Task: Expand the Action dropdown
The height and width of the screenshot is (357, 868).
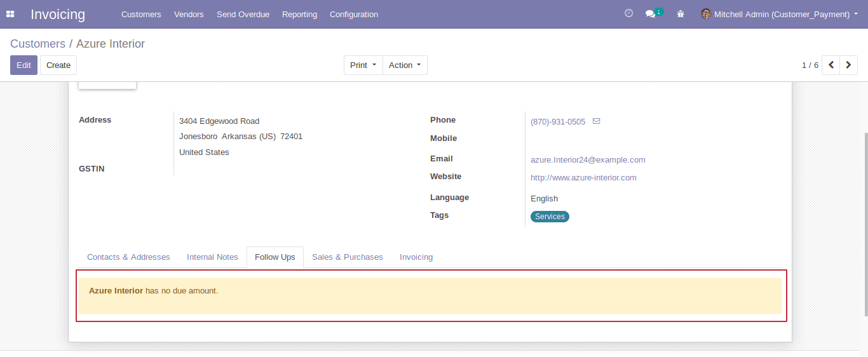Action: 405,65
